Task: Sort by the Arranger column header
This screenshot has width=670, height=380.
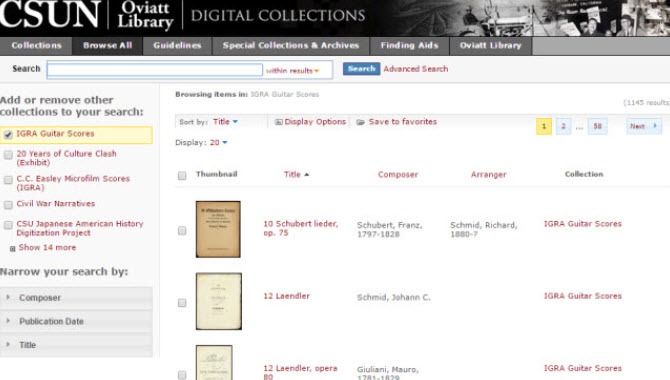Action: pos(488,174)
